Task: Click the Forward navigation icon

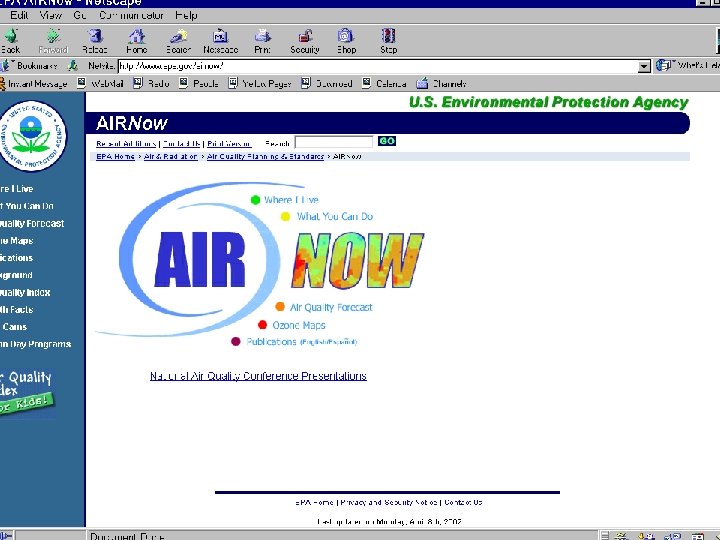Action: 53,36
